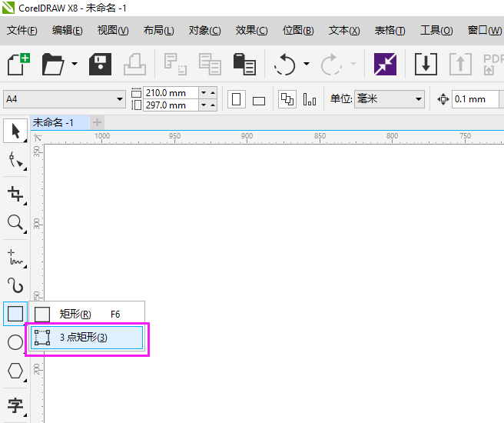Choose 矩形(R) F6 from the flyout
Screen dimensions: 504x423
[x=87, y=314]
